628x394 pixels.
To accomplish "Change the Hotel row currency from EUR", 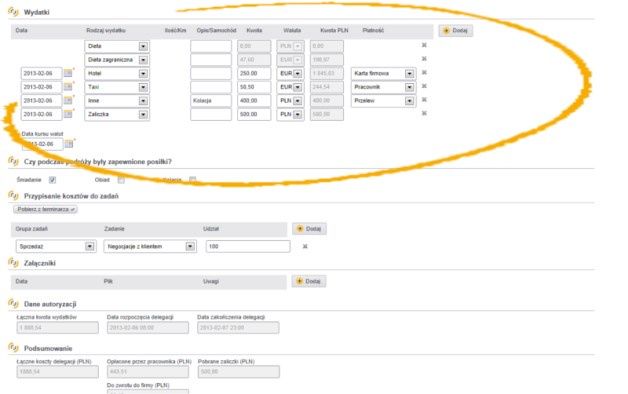I will pos(297,74).
